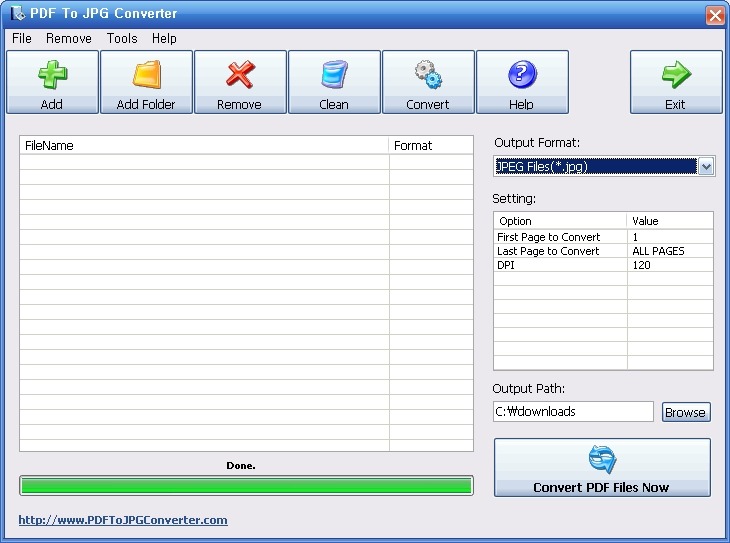Select the DPI value 120 cell
Image resolution: width=730 pixels, height=543 pixels.
tap(669, 265)
